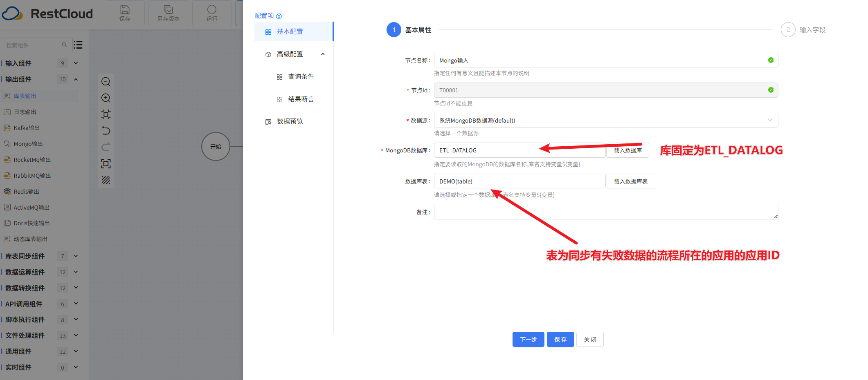Screen dimensions: 868x380
Task: Click the MongoDB数据库 input field
Action: point(519,150)
